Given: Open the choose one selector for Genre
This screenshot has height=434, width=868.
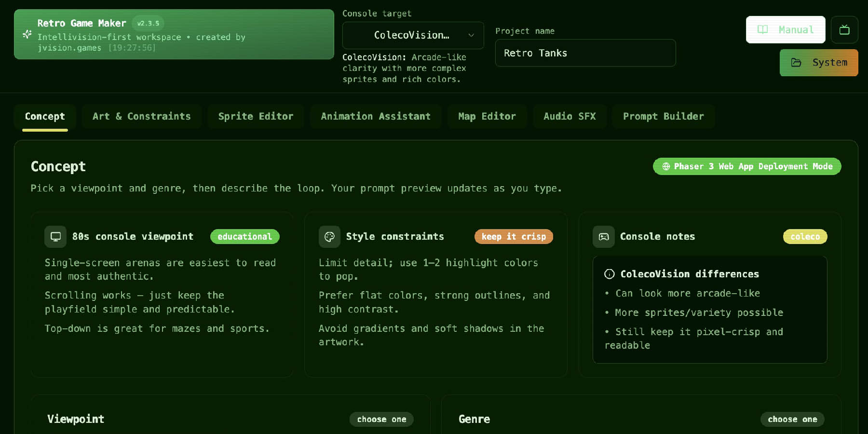Looking at the screenshot, I should coord(792,419).
